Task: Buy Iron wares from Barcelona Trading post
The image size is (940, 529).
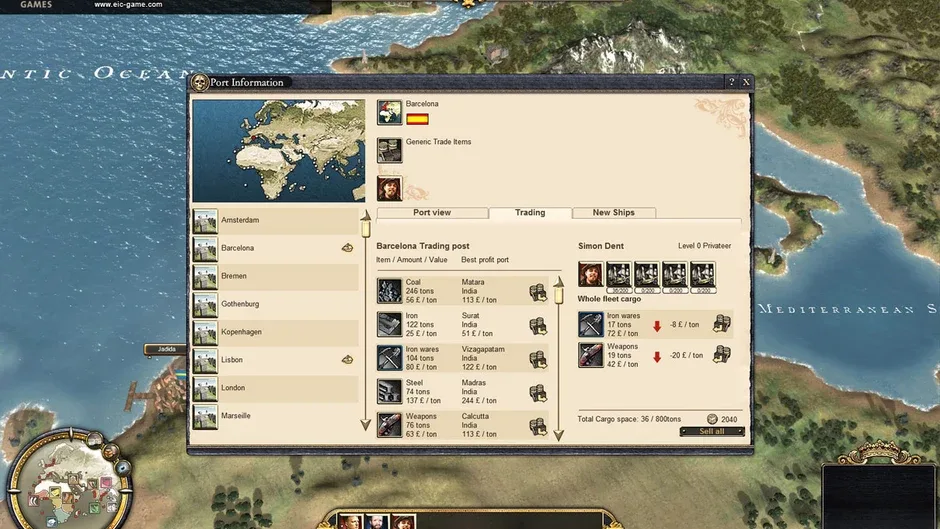Action: (538, 359)
